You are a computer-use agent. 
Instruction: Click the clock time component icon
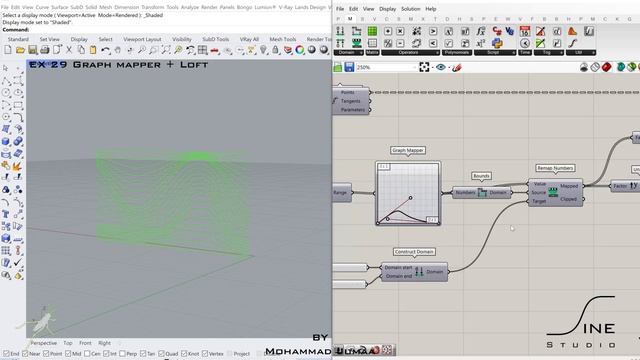pyautogui.click(x=525, y=43)
